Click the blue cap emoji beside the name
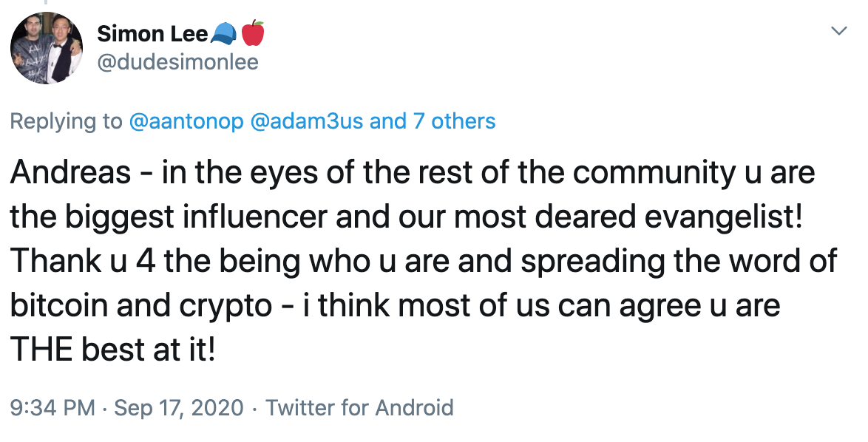 pyautogui.click(x=223, y=33)
